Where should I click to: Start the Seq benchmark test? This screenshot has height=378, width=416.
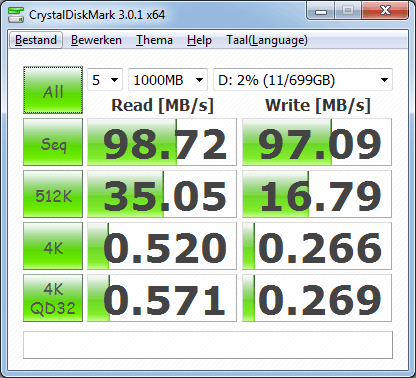click(x=53, y=142)
